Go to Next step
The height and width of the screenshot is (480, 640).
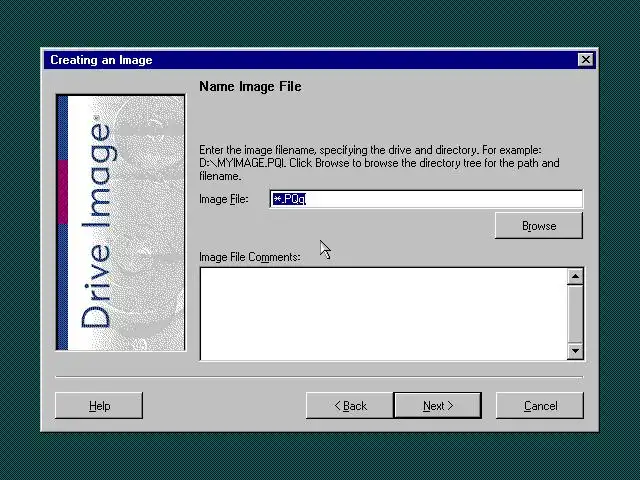click(x=438, y=406)
